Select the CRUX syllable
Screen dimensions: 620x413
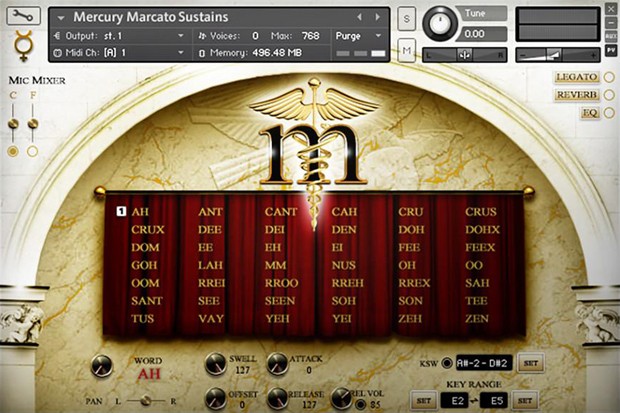tap(148, 230)
